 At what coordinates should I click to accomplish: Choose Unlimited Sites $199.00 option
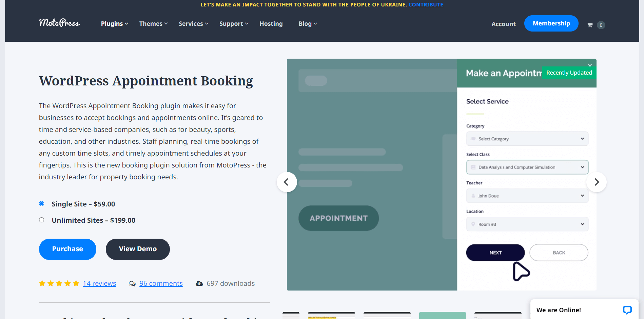click(42, 220)
